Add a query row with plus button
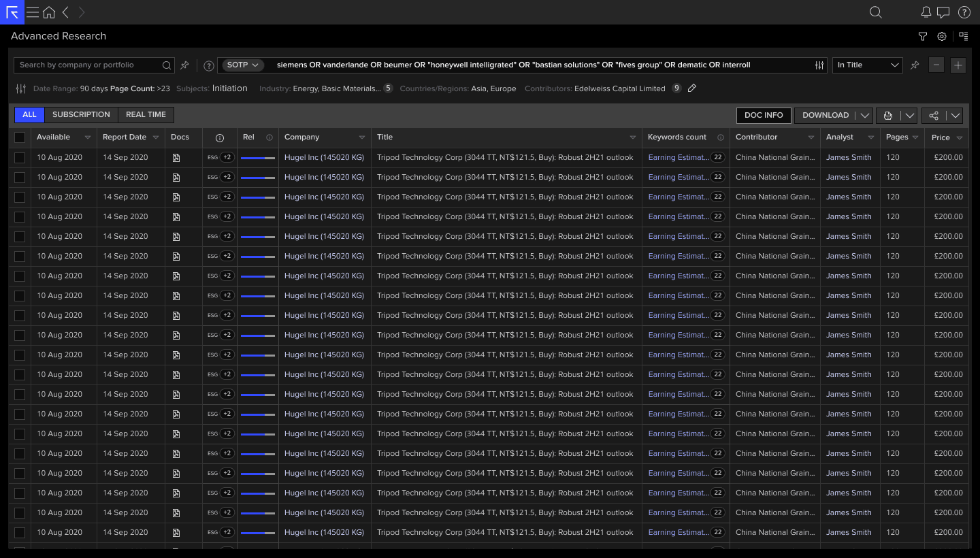This screenshot has width=980, height=558. (x=958, y=65)
